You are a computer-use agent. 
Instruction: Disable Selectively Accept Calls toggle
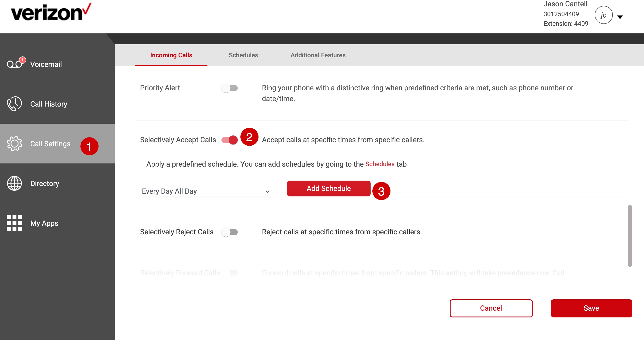230,140
